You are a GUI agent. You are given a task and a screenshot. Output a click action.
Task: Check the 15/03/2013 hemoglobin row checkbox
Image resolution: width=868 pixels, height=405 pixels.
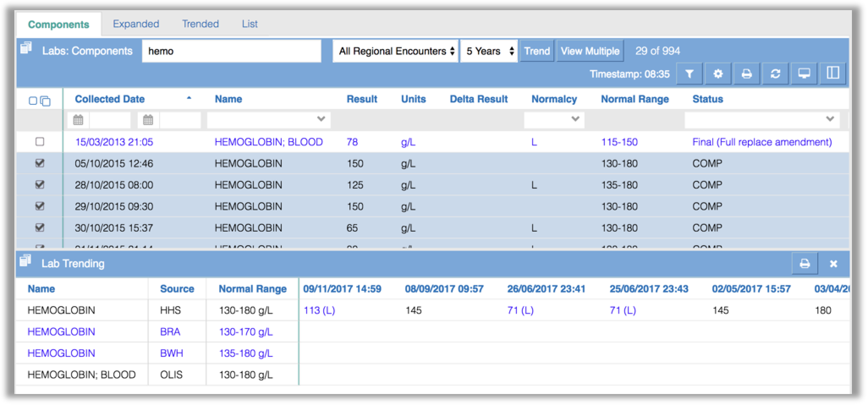[40, 142]
